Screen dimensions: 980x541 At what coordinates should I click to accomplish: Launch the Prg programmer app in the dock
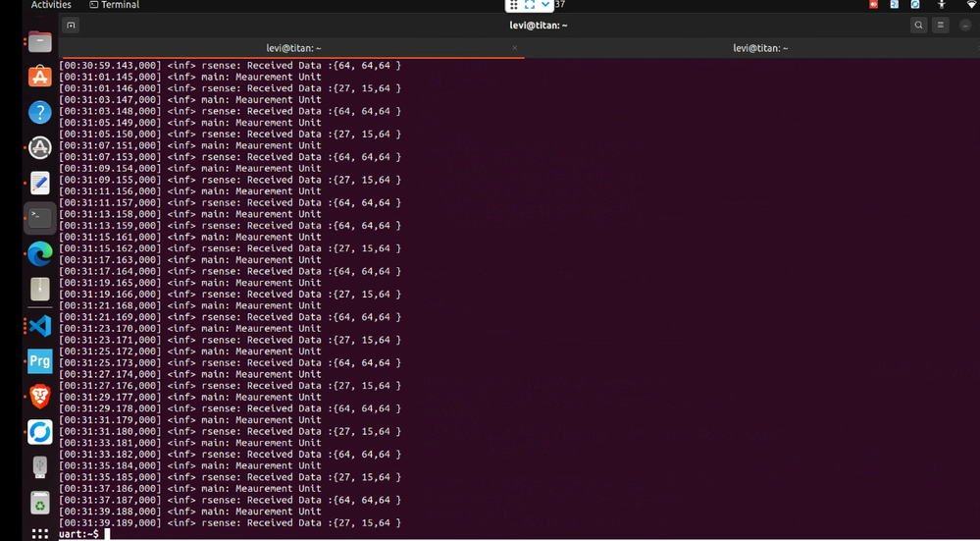(x=40, y=361)
